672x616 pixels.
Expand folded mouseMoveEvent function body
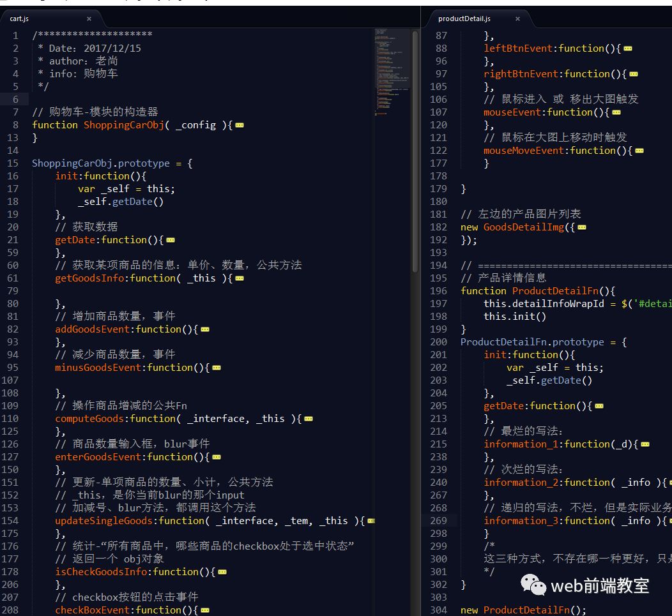(639, 151)
